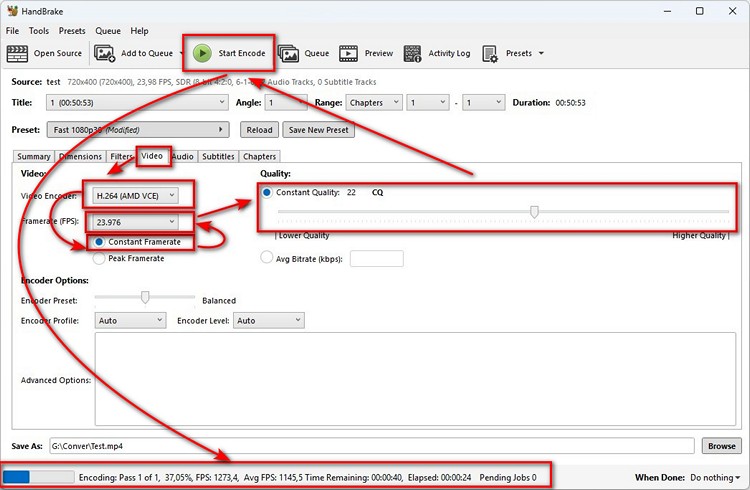Open the Framerate 23.976 dropdown
The image size is (750, 490).
pyautogui.click(x=135, y=222)
